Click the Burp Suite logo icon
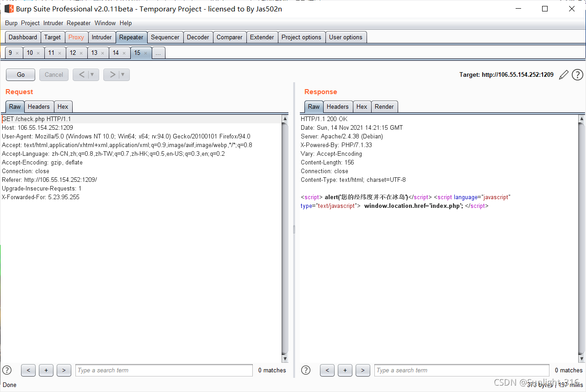586x392 pixels. pyautogui.click(x=9, y=9)
